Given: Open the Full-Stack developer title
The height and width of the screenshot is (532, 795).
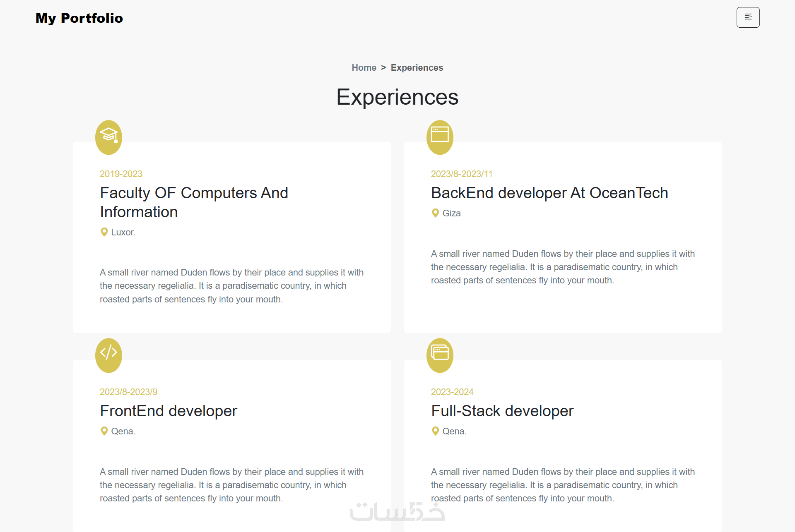Looking at the screenshot, I should click(x=502, y=411).
